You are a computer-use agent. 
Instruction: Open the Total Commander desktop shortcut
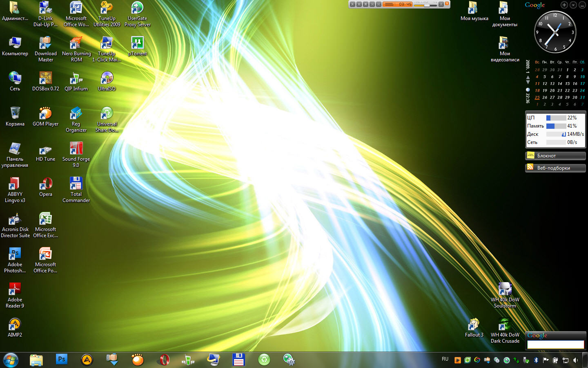tap(76, 190)
